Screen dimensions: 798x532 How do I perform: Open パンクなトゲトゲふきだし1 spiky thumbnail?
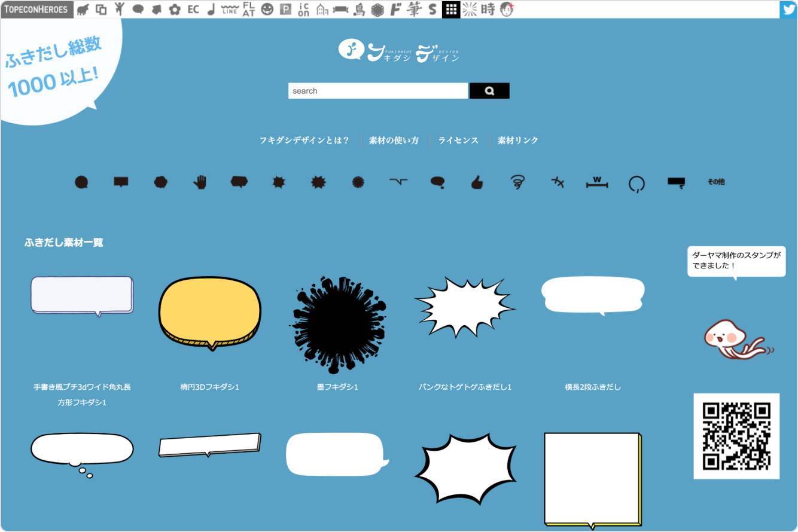(x=465, y=307)
